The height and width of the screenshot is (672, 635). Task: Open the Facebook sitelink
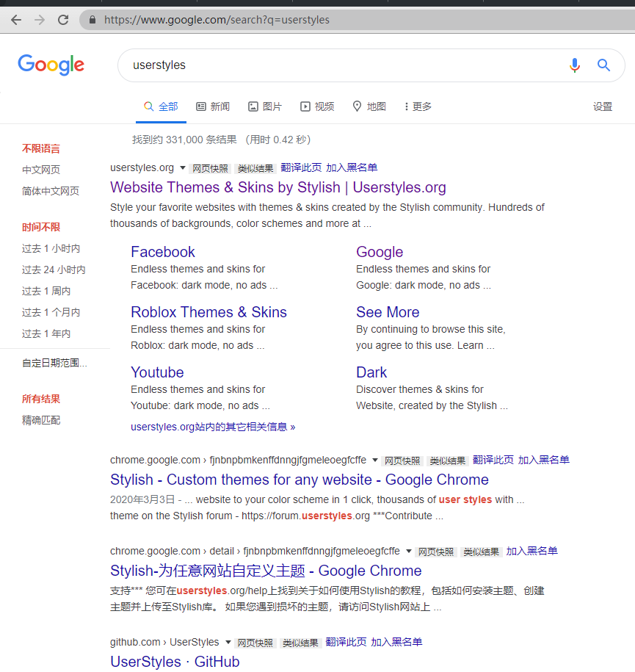[163, 252]
